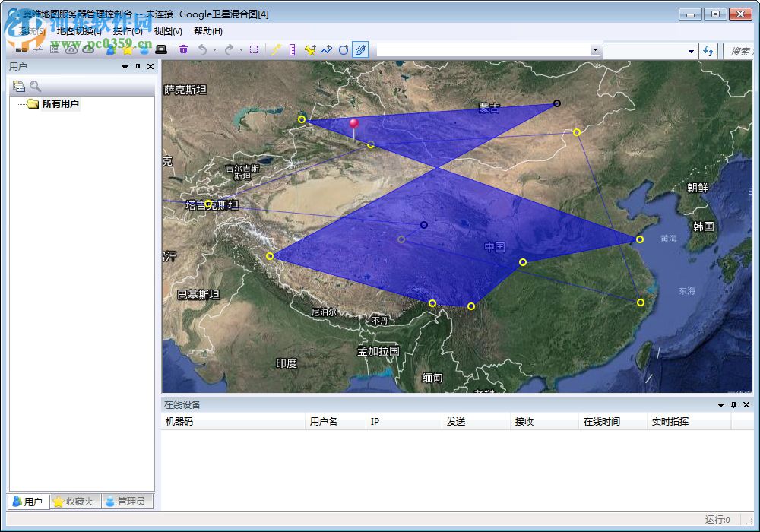Open the 用户 panel dropdown arrow
This screenshot has width=760, height=532.
(x=124, y=66)
